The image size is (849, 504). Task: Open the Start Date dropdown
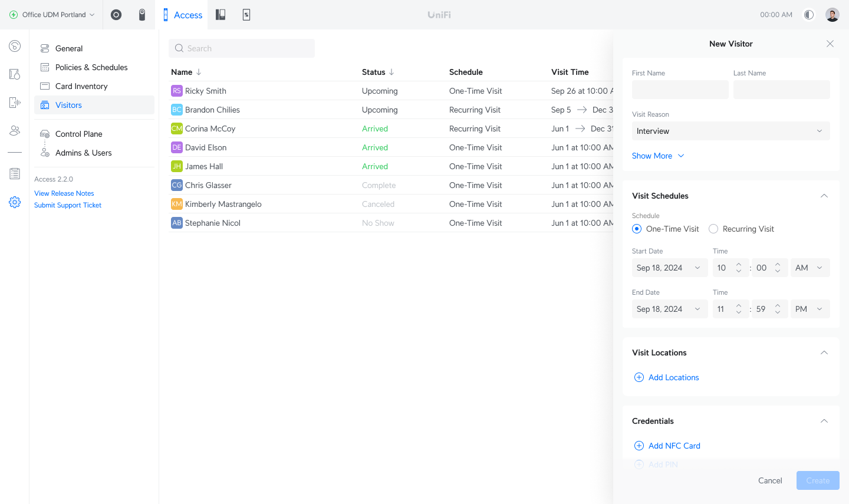pyautogui.click(x=670, y=268)
